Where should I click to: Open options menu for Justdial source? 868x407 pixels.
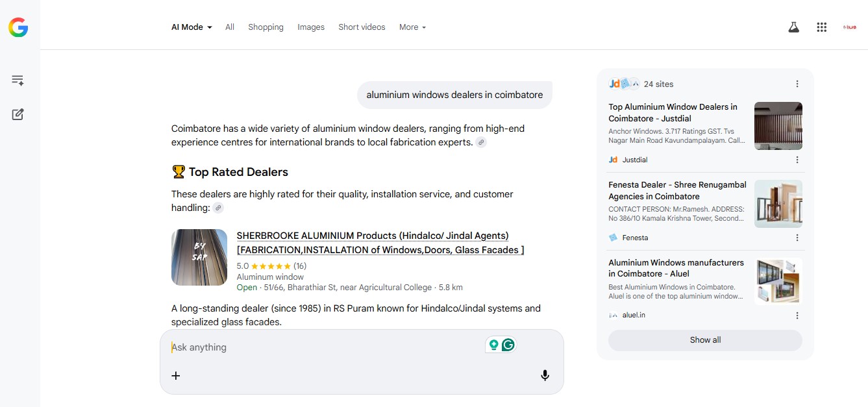[797, 160]
